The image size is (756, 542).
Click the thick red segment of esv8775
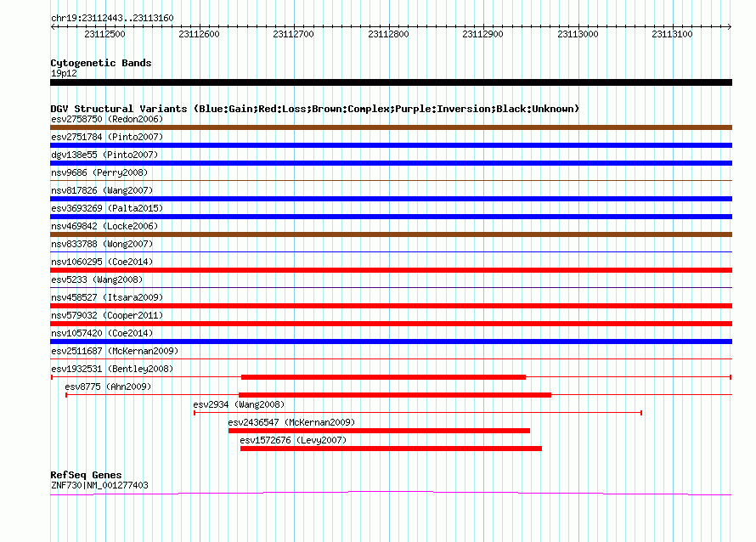[x=395, y=395]
